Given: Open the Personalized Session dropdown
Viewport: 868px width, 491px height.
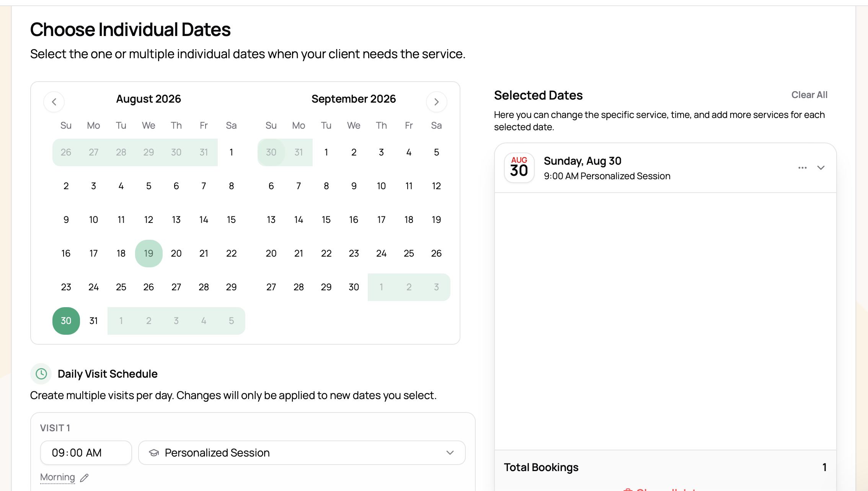Looking at the screenshot, I should pos(302,453).
